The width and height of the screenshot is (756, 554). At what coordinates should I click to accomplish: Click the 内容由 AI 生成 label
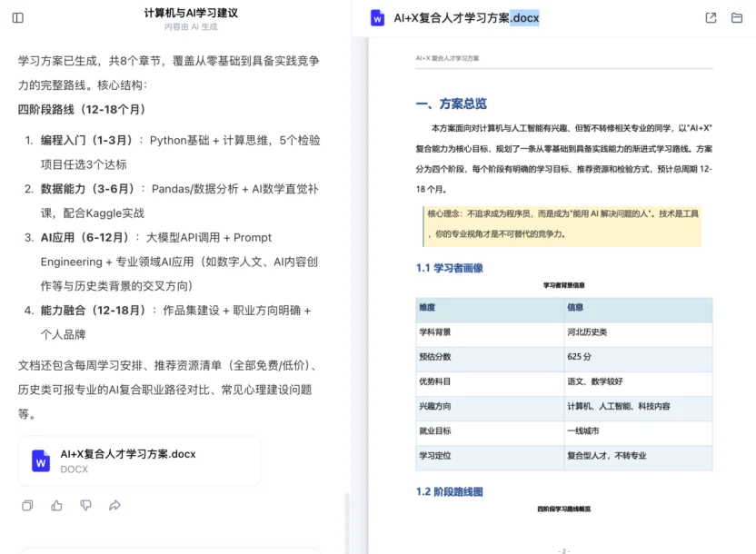coord(191,26)
